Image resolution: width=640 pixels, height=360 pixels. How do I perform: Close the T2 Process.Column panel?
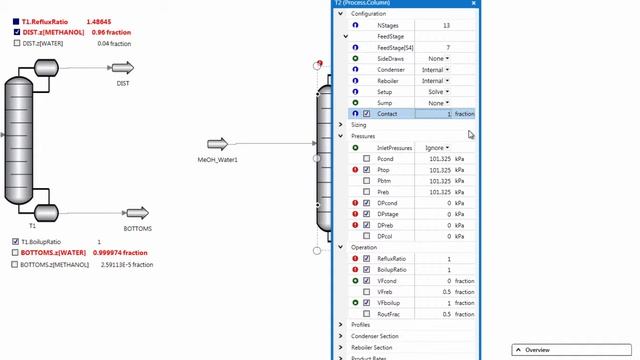click(473, 3)
